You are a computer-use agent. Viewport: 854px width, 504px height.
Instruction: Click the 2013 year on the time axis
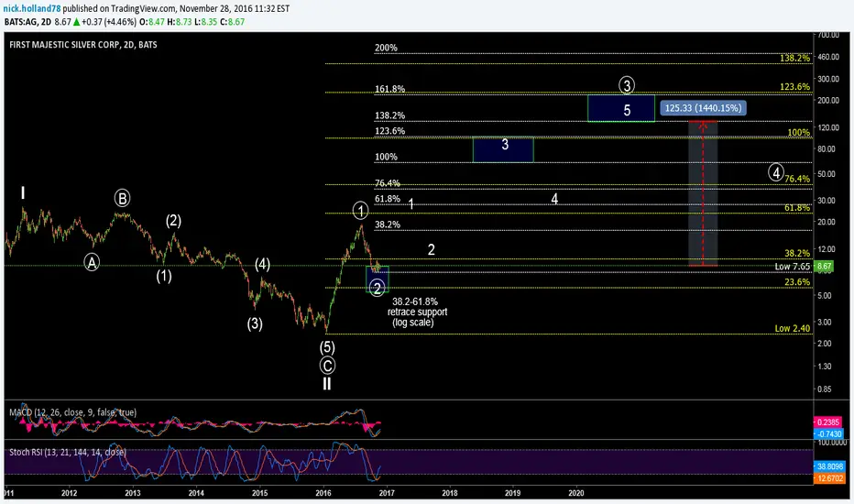tap(132, 493)
